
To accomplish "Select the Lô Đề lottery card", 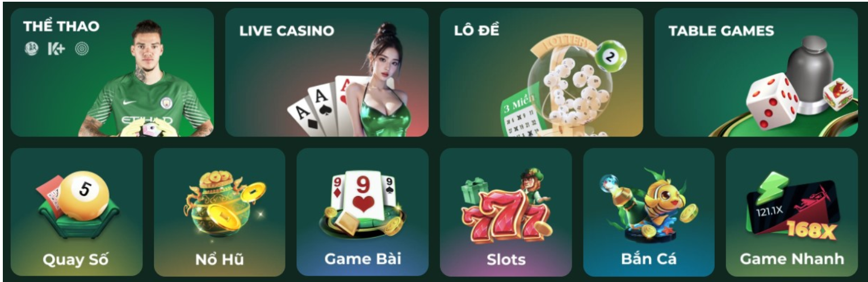I will [x=542, y=72].
